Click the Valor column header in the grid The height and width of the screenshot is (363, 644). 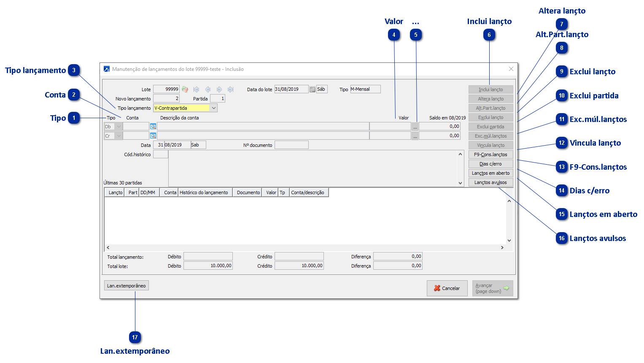point(270,192)
